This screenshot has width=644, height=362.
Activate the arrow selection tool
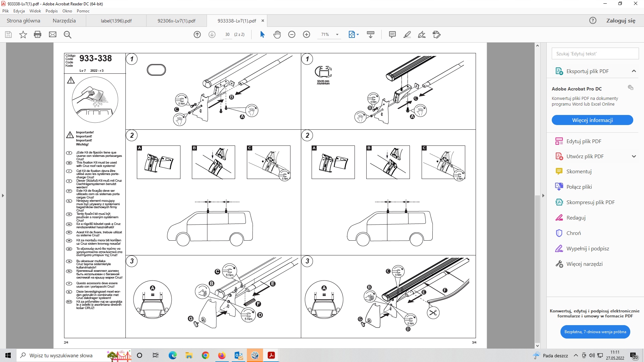tap(262, 35)
